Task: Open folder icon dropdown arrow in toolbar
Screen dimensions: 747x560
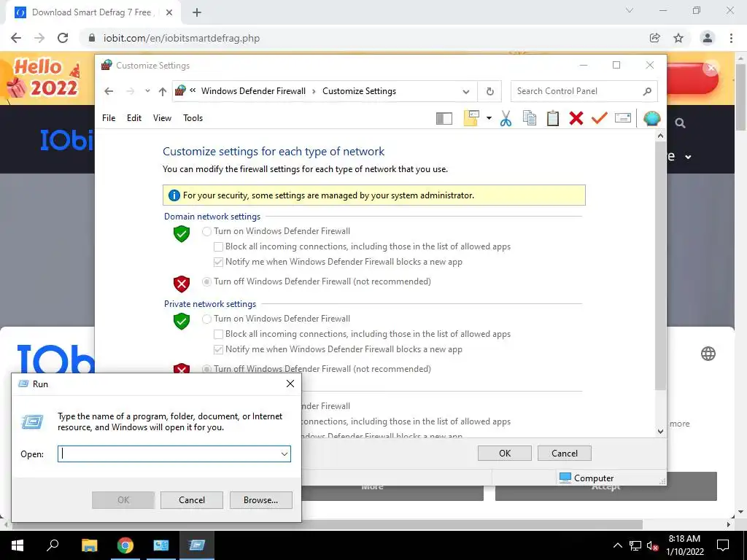Action: (x=489, y=118)
